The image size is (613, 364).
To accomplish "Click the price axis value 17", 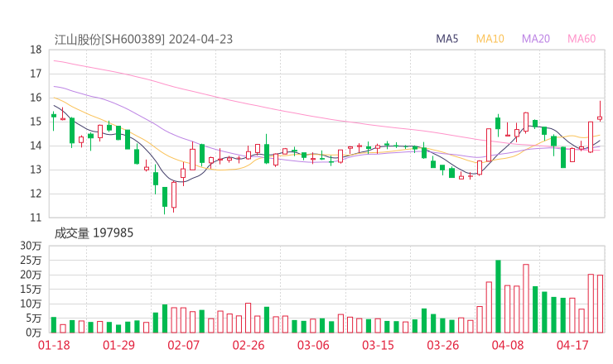I will (x=36, y=74).
